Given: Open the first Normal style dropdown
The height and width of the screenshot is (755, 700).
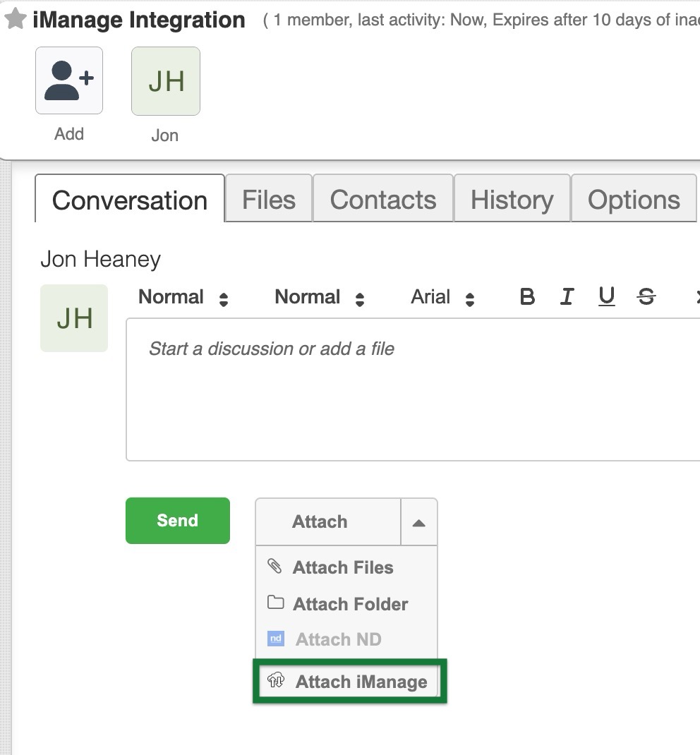Looking at the screenshot, I should [x=183, y=297].
